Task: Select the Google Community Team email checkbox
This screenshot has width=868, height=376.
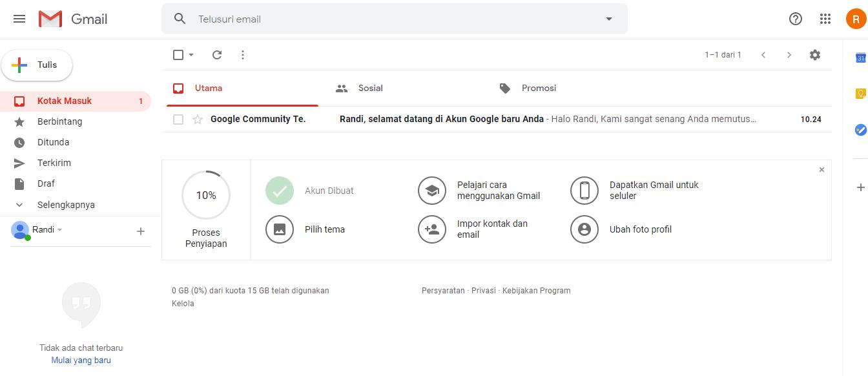Action: (178, 120)
